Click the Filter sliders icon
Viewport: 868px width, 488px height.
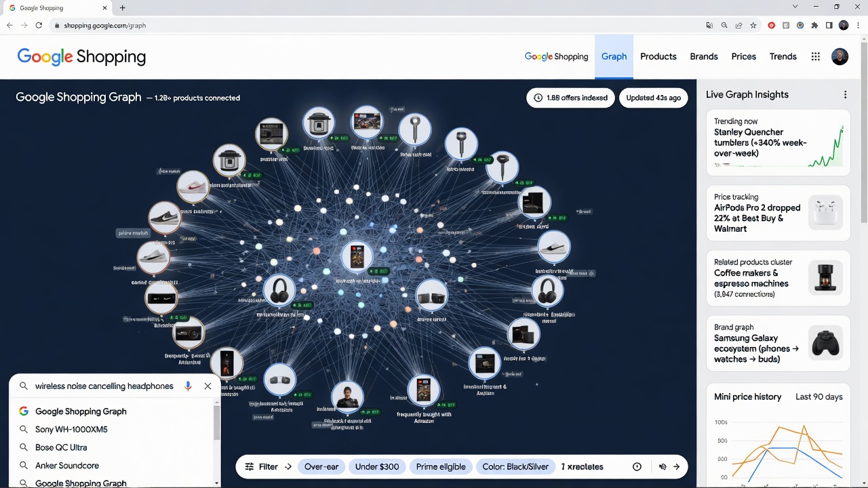pyautogui.click(x=250, y=466)
